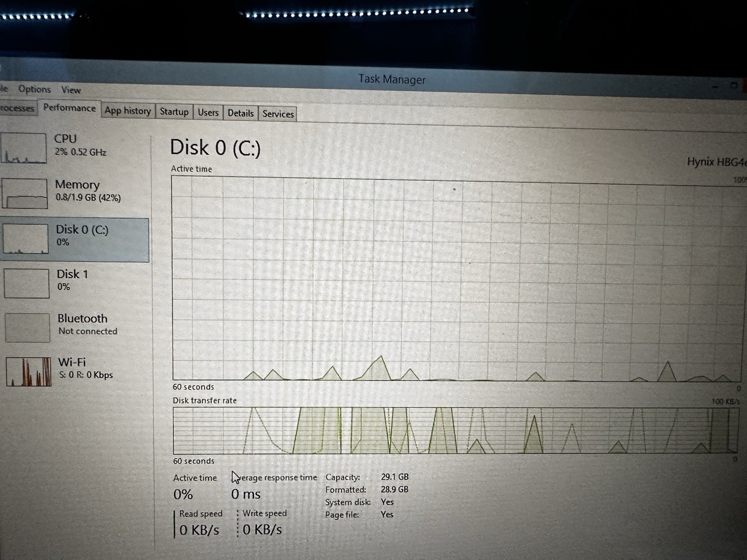Select the CPU performance thumbnail graph
The width and height of the screenshot is (747, 560).
(x=23, y=148)
